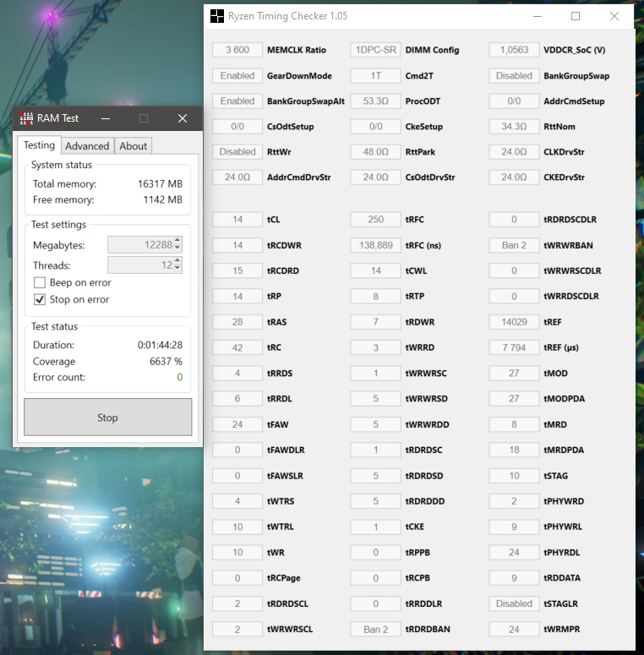
Task: Click the tREF value 14029
Action: tap(514, 322)
